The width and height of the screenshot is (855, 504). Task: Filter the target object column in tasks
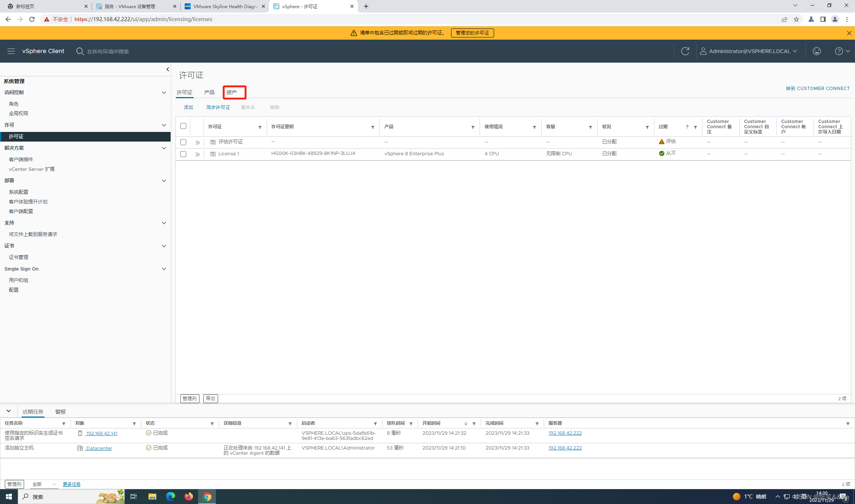click(134, 424)
